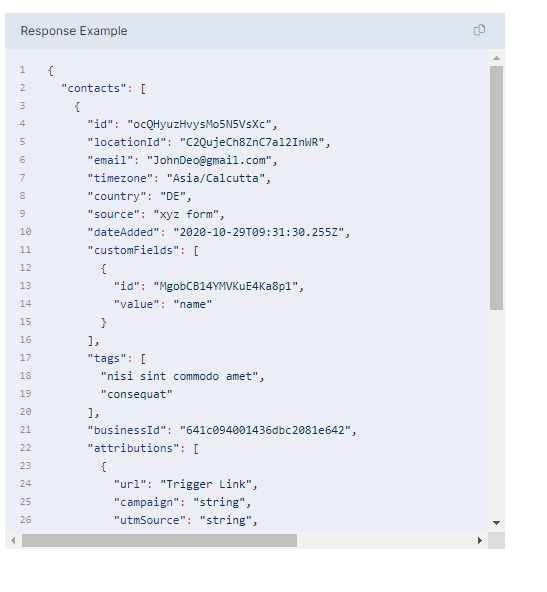Click the "customFields" key on line 11

click(x=133, y=250)
